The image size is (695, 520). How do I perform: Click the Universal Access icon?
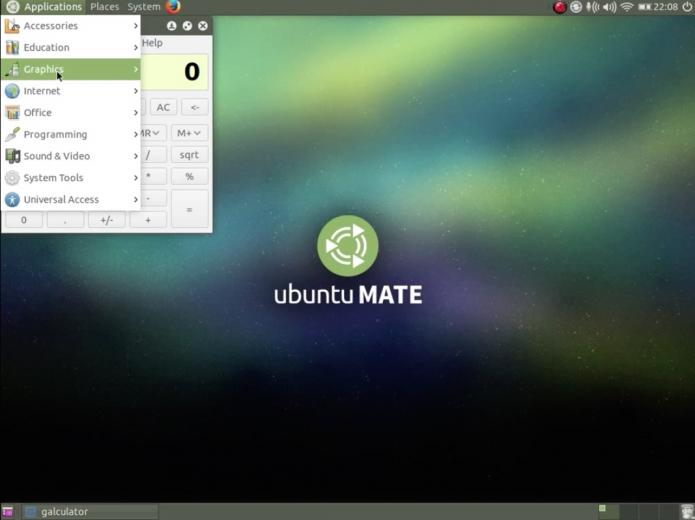(x=12, y=199)
